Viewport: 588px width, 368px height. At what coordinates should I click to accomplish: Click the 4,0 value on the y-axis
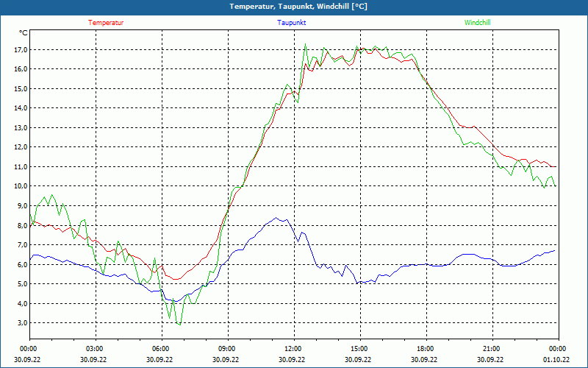[22, 303]
